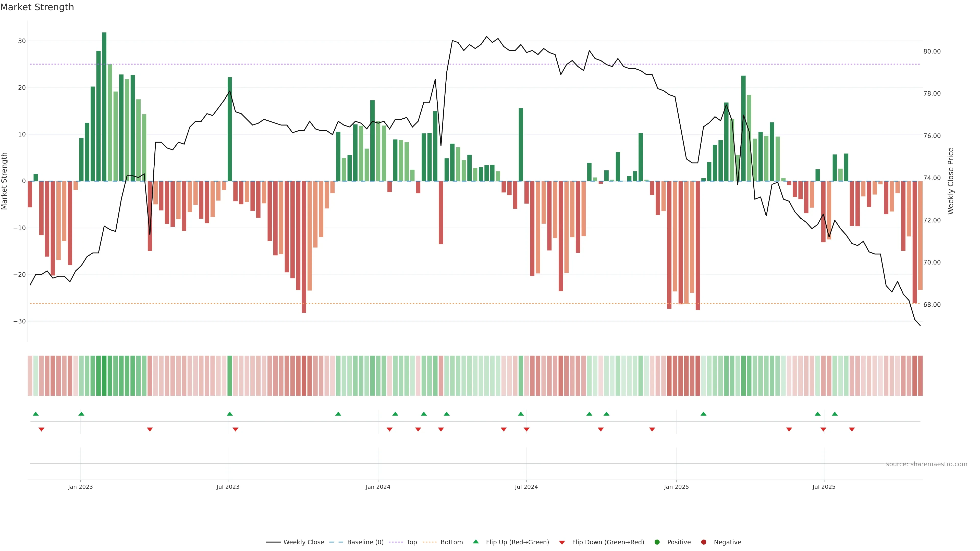Screen dimensions: 980x551
Task: Click the Weekly Close Price right axis title
Action: tap(951, 181)
